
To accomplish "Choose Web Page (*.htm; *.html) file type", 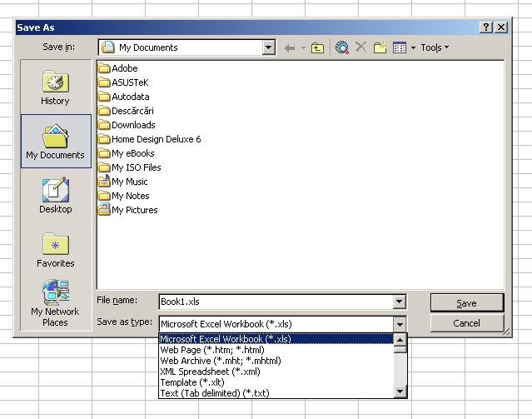I will (211, 350).
